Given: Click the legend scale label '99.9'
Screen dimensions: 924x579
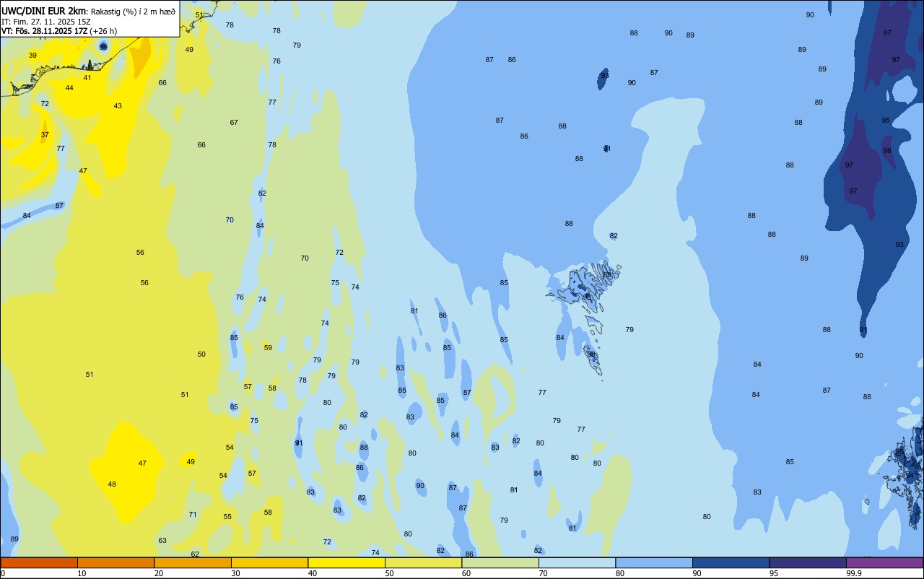Looking at the screenshot, I should 854,573.
